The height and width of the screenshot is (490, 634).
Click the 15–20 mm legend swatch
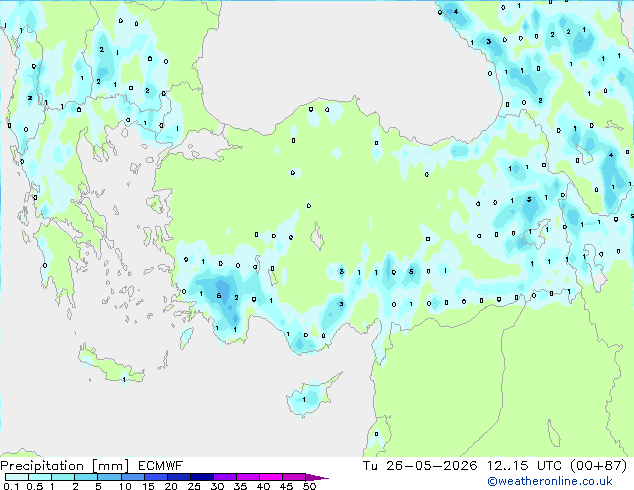(x=156, y=477)
